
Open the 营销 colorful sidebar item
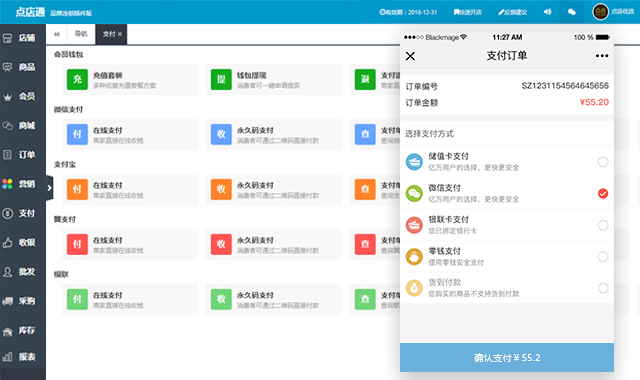20,184
